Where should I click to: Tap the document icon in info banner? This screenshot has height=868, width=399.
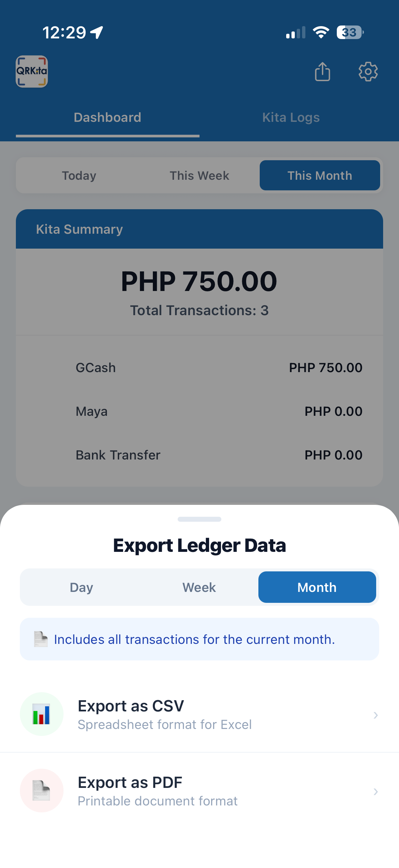[x=41, y=639]
